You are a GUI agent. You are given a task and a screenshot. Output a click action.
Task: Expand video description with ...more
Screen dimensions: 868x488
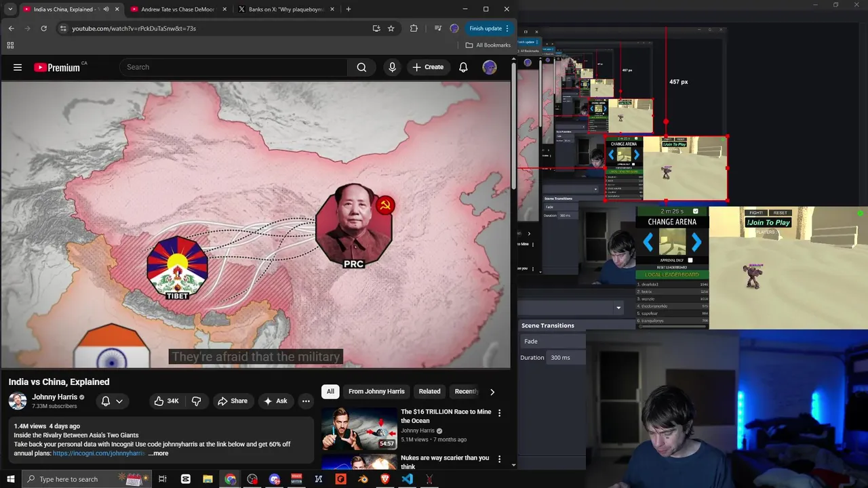point(158,453)
